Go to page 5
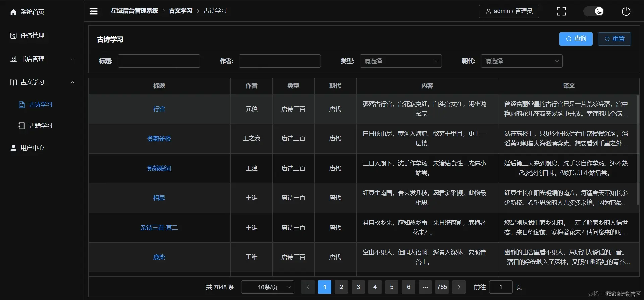 click(392, 287)
